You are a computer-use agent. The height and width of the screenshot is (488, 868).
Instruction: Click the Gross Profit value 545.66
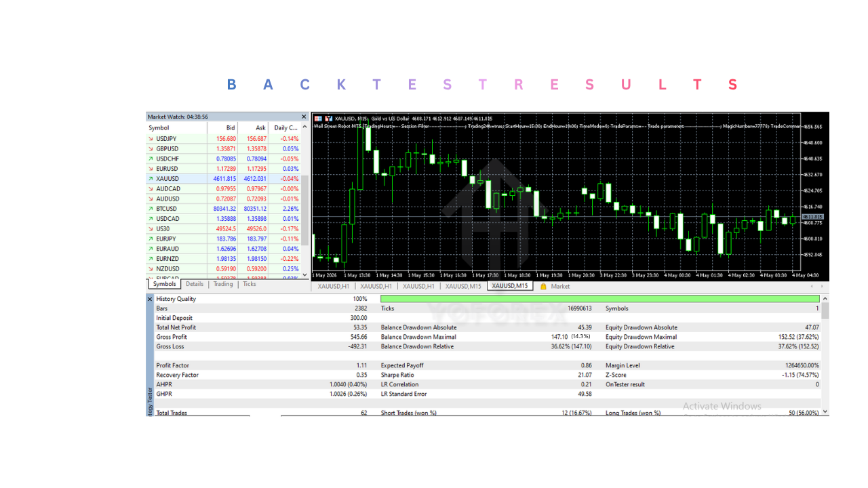point(358,337)
